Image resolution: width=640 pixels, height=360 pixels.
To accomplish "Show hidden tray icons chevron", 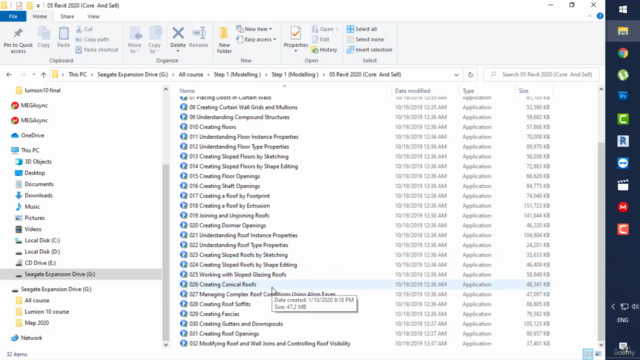I will click(x=613, y=307).
